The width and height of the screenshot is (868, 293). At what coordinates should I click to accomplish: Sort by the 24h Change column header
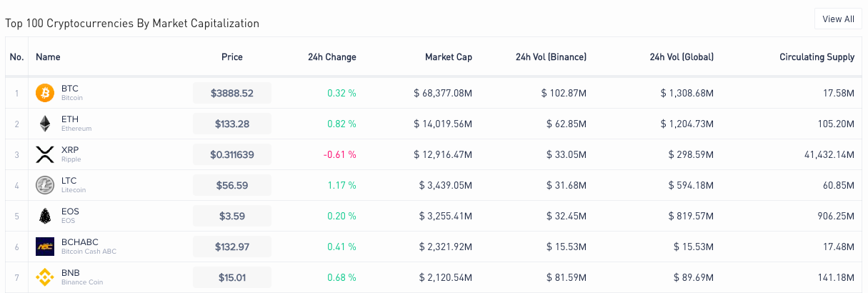pos(331,57)
